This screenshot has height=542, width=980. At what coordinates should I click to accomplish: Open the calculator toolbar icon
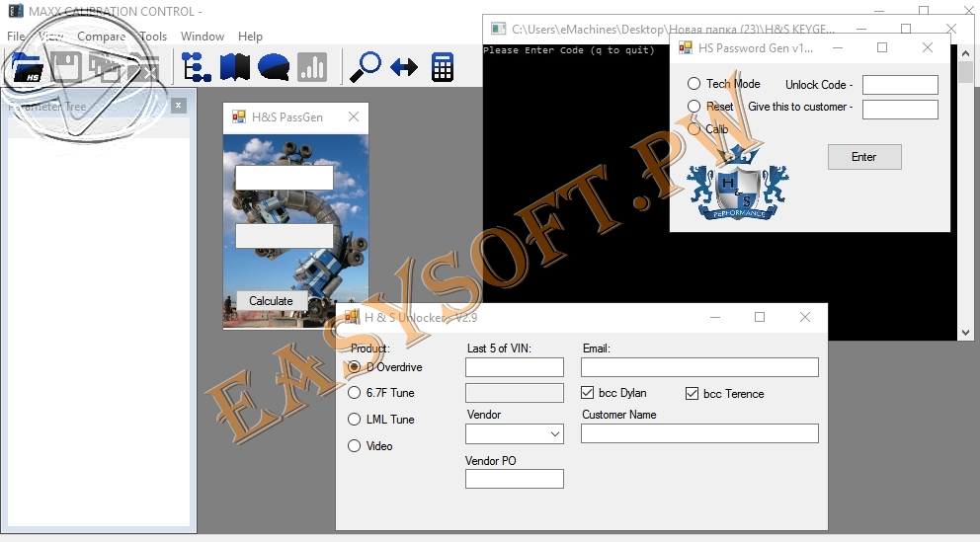[442, 67]
